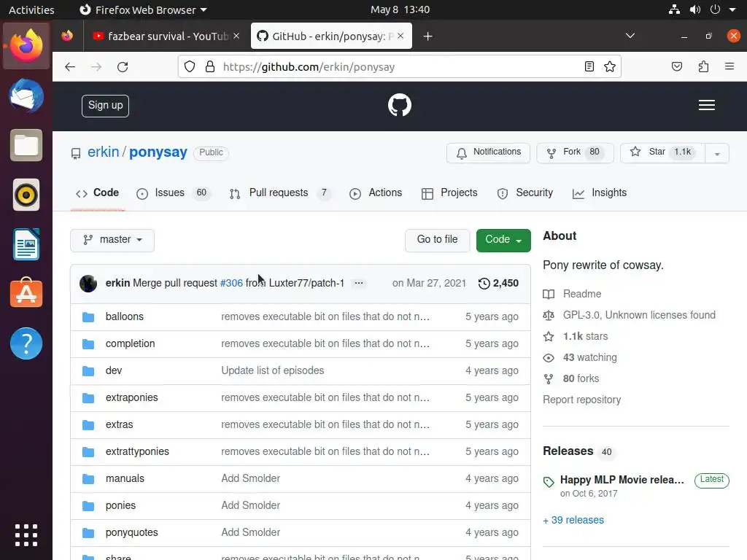Open the GitHub hamburger navigation menu
Viewport: 747px width, 560px height.
706,105
